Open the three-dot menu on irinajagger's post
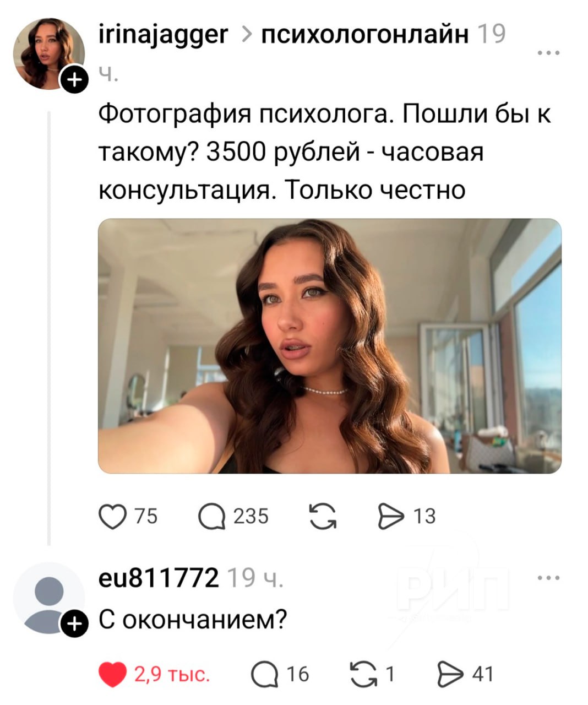The image size is (588, 705). tap(549, 53)
